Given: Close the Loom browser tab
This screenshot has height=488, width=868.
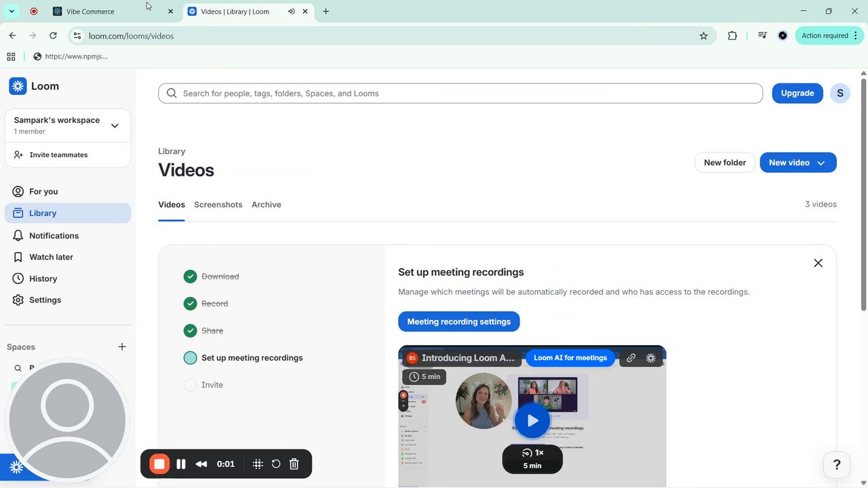Looking at the screenshot, I should pyautogui.click(x=305, y=12).
